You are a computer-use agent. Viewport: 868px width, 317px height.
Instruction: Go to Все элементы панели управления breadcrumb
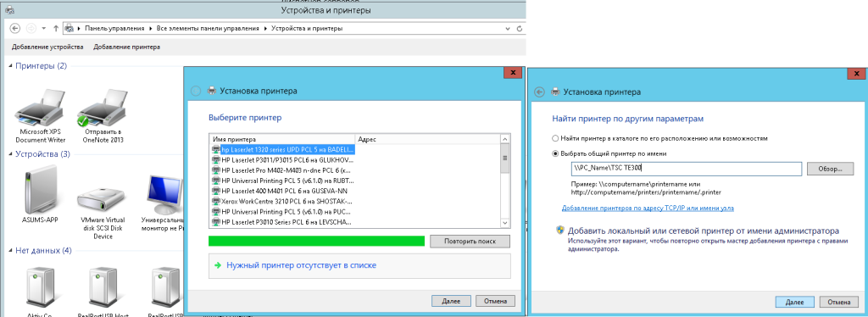[x=208, y=28]
